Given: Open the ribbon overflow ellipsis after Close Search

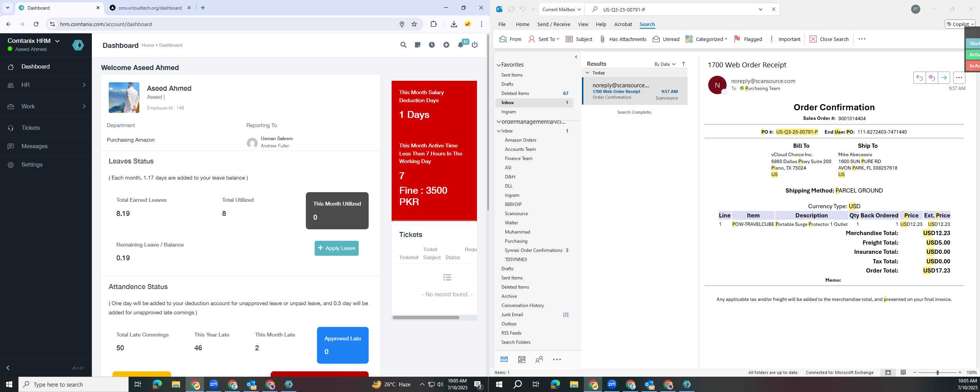Looking at the screenshot, I should 862,39.
